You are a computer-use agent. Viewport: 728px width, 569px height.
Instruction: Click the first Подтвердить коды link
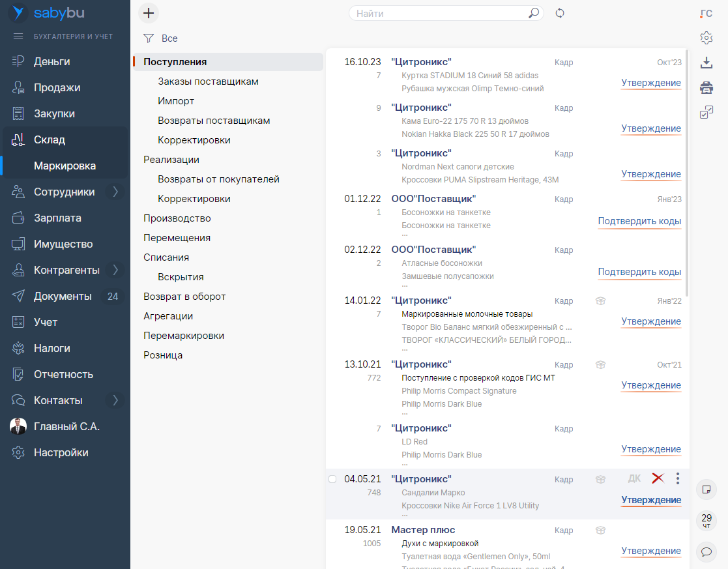point(639,221)
